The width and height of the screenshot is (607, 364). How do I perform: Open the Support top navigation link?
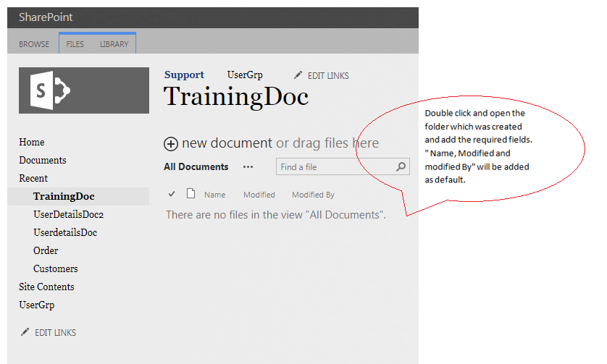point(184,75)
